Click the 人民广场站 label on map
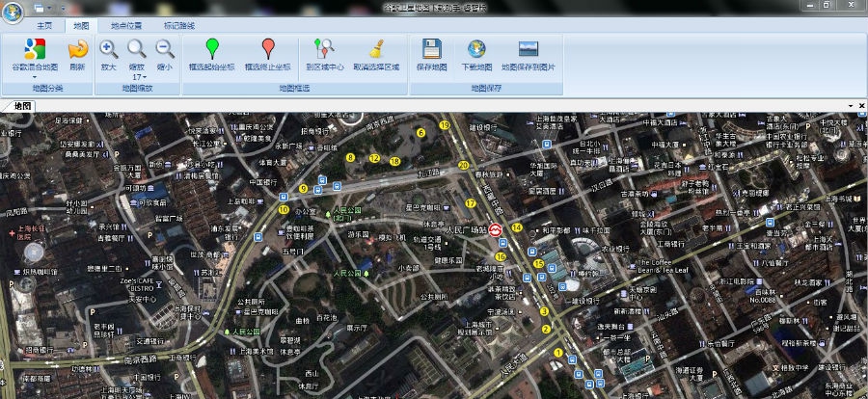 (467, 228)
